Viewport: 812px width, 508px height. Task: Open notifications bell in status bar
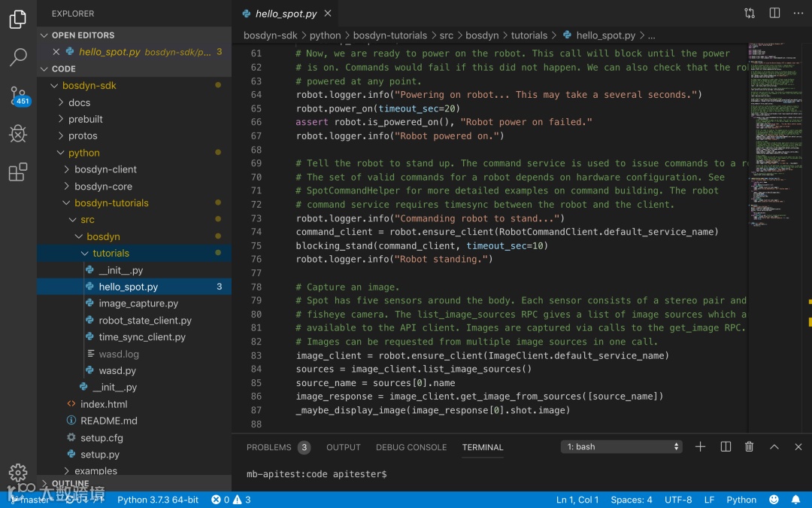pyautogui.click(x=795, y=500)
